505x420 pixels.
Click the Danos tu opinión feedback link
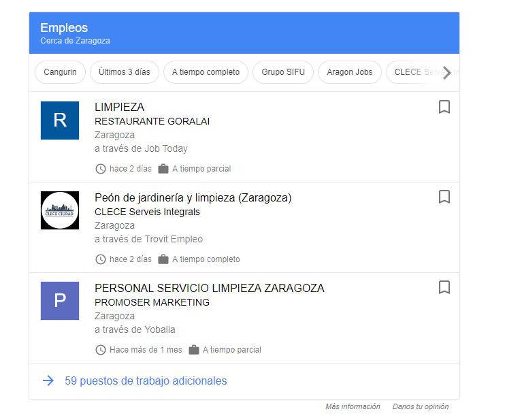421,406
